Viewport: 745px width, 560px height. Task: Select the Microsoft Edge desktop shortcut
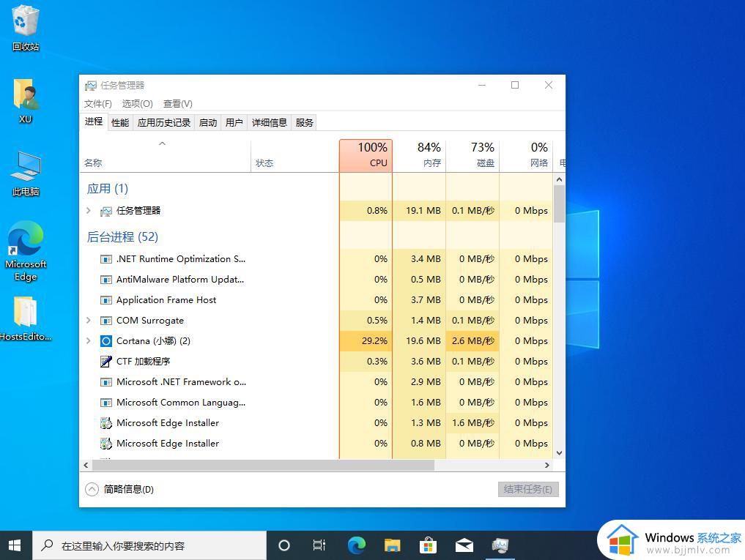pos(25,251)
